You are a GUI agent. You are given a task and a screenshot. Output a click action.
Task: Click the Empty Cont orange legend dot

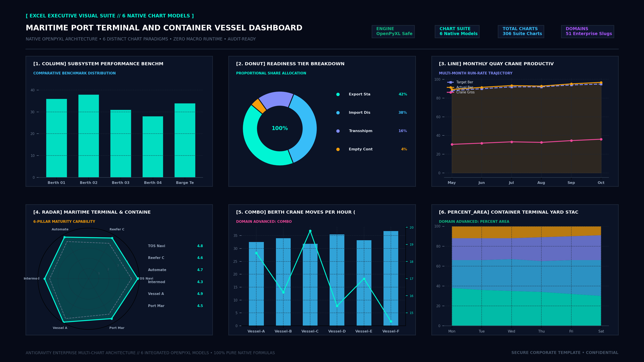click(x=338, y=149)
